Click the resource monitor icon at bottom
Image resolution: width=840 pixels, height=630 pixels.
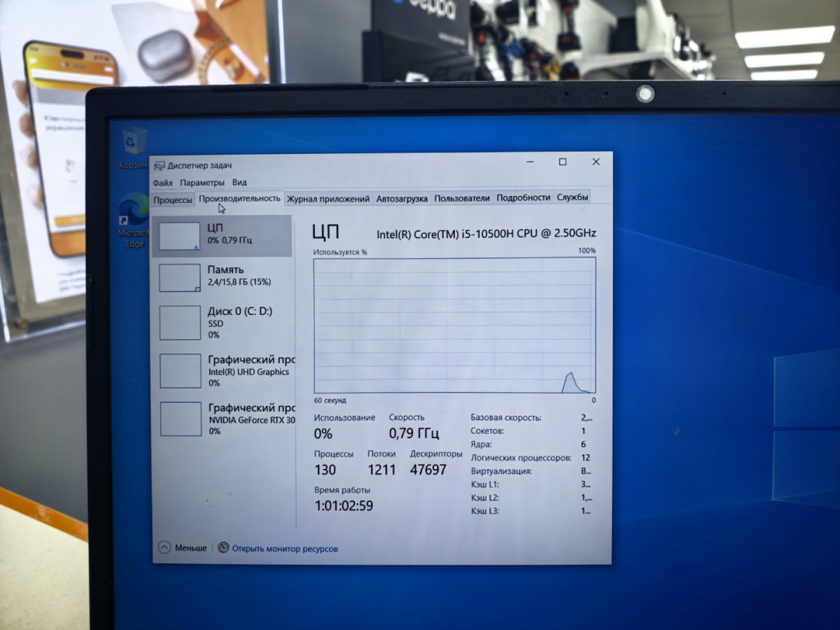[x=224, y=548]
